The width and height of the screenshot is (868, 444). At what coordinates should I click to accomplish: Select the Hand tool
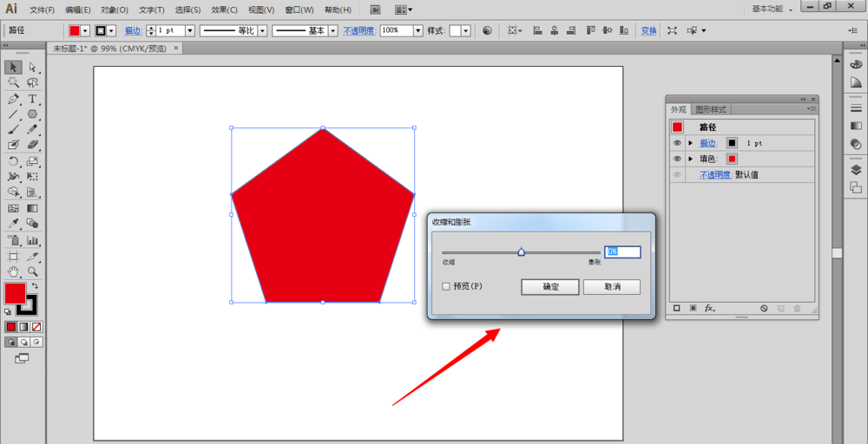tap(14, 271)
